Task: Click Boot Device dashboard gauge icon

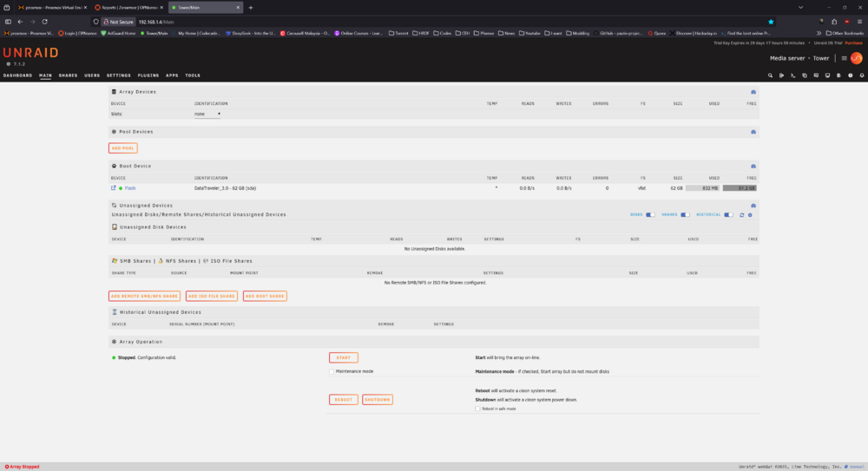Action: tap(753, 166)
